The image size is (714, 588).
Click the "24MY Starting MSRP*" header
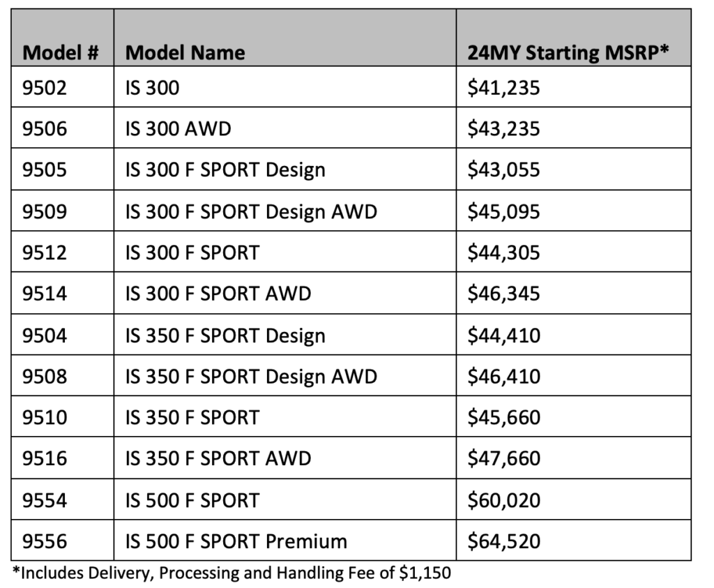click(x=569, y=52)
